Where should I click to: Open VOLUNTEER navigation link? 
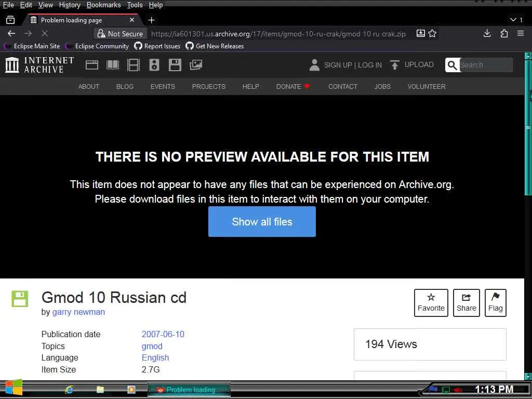[427, 87]
